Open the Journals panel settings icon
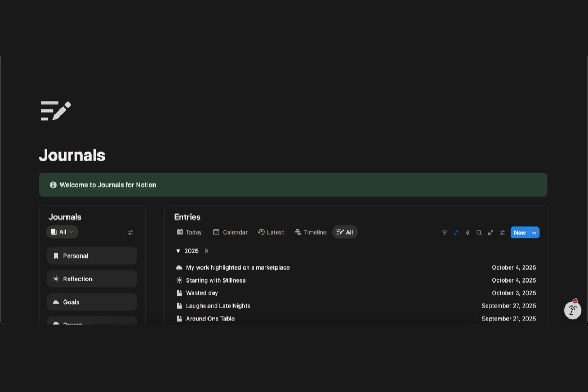 [x=131, y=232]
